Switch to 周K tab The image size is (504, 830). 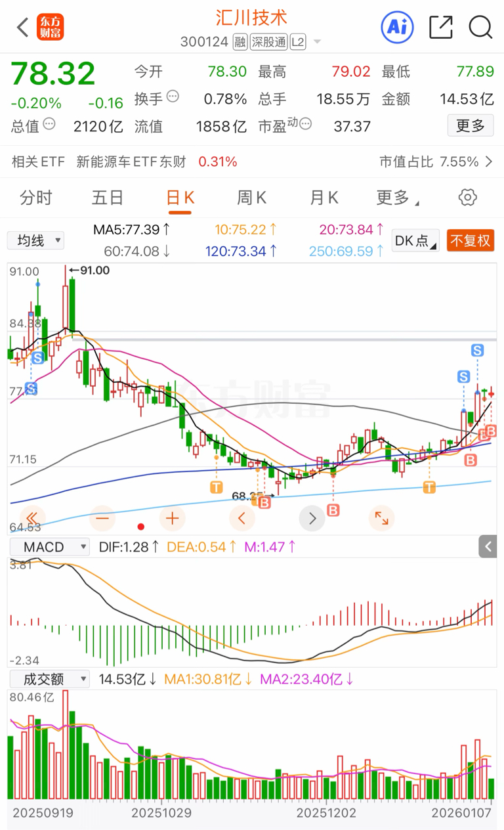251,198
